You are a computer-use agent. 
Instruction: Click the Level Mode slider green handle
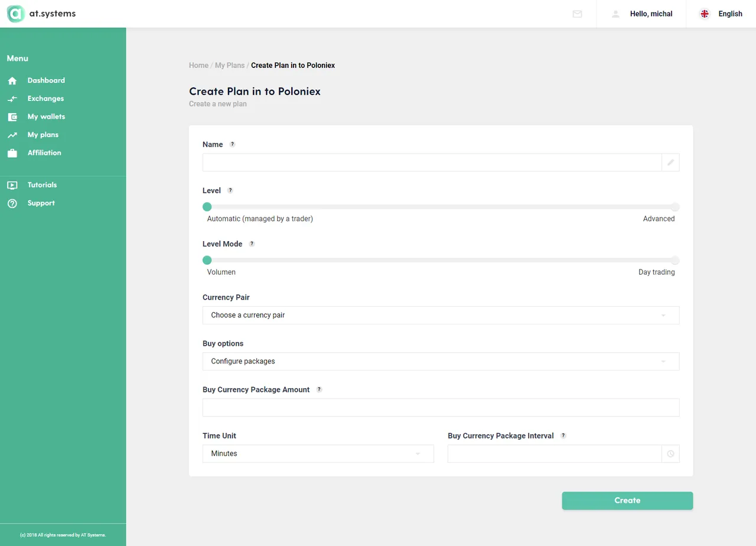point(207,260)
